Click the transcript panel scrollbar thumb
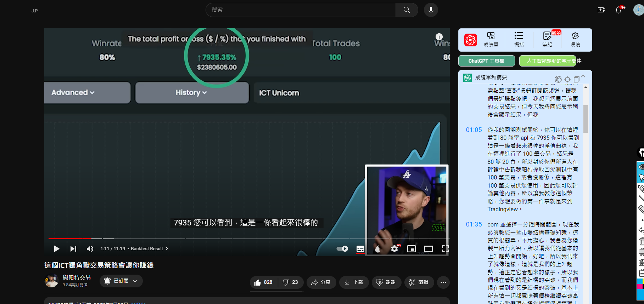The width and height of the screenshot is (644, 304). (x=586, y=119)
